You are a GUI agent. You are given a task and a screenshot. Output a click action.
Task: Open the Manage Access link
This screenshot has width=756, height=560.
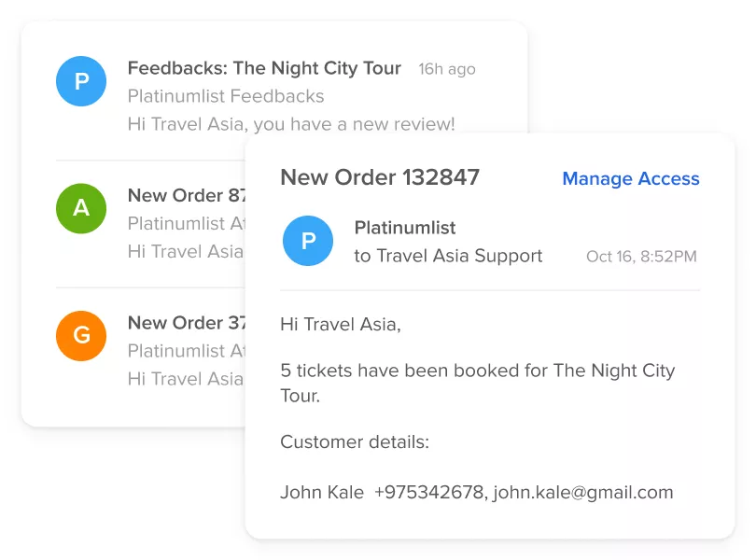click(630, 179)
